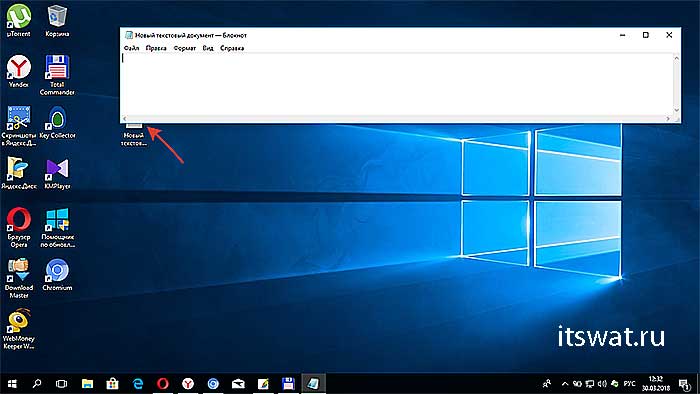Image resolution: width=700 pixels, height=394 pixels.
Task: Click inside the Notepad text area
Action: [397, 84]
